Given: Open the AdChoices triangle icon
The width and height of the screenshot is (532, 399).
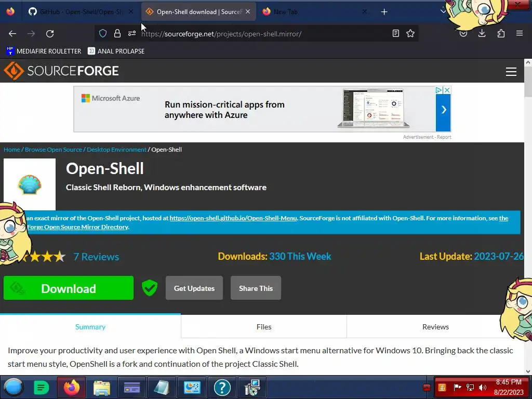Looking at the screenshot, I should tap(438, 90).
